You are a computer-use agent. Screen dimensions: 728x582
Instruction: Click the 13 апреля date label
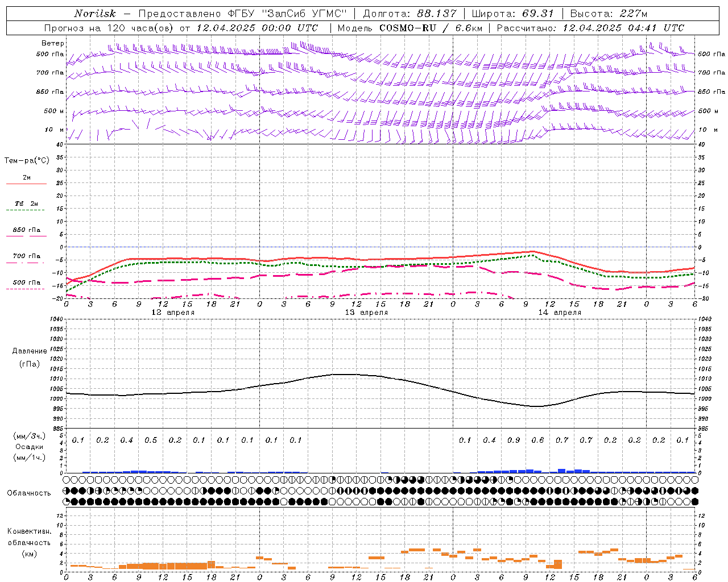[366, 313]
